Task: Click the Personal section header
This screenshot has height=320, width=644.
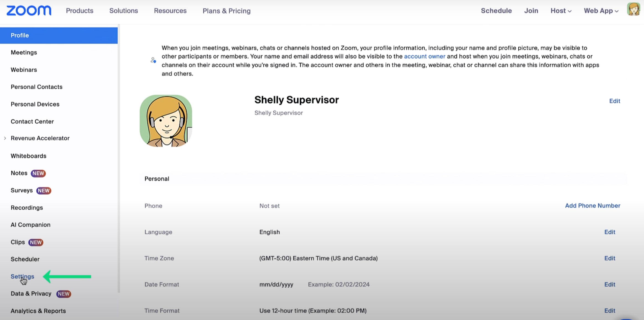Action: pyautogui.click(x=157, y=179)
